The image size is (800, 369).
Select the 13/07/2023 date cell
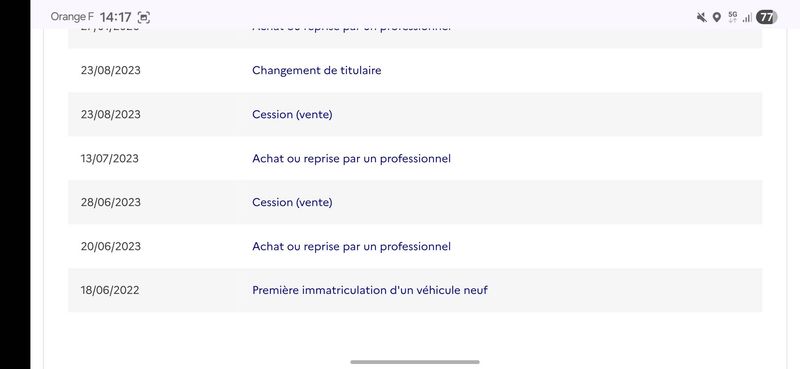pos(109,159)
